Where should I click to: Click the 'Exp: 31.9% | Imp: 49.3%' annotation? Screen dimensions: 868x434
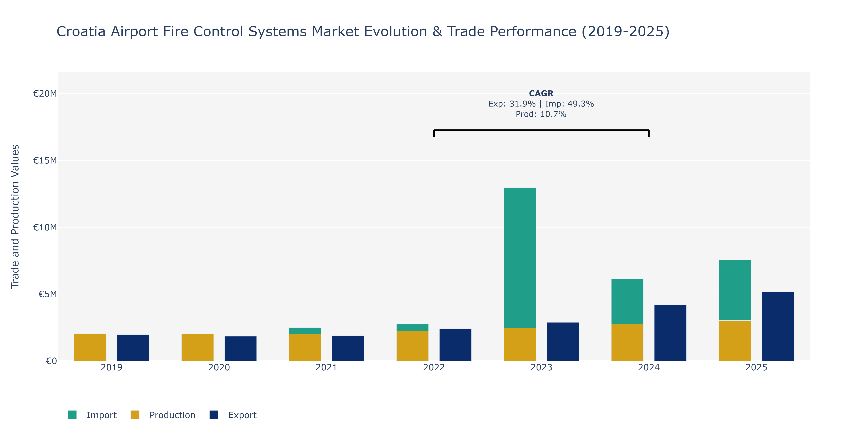(x=541, y=104)
